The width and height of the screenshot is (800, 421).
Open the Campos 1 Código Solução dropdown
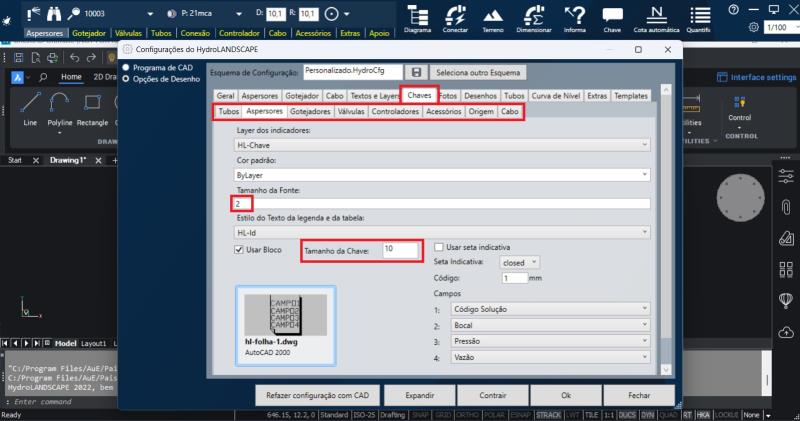(x=548, y=310)
